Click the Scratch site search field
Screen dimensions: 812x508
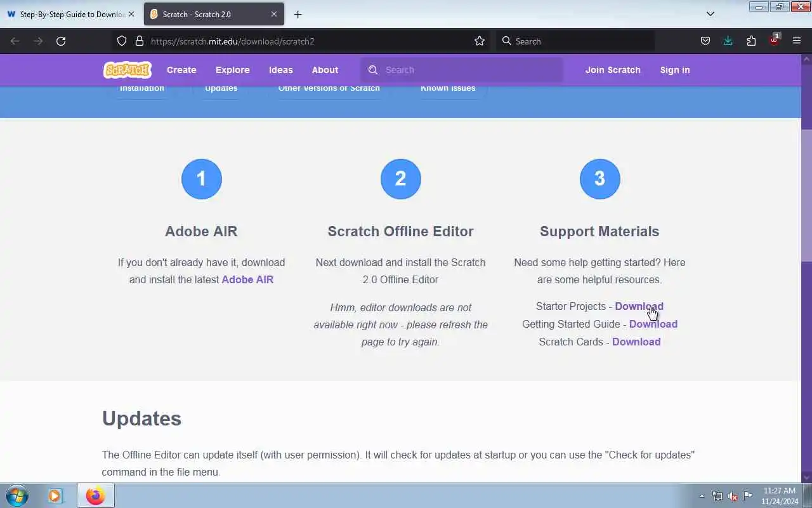click(462, 70)
